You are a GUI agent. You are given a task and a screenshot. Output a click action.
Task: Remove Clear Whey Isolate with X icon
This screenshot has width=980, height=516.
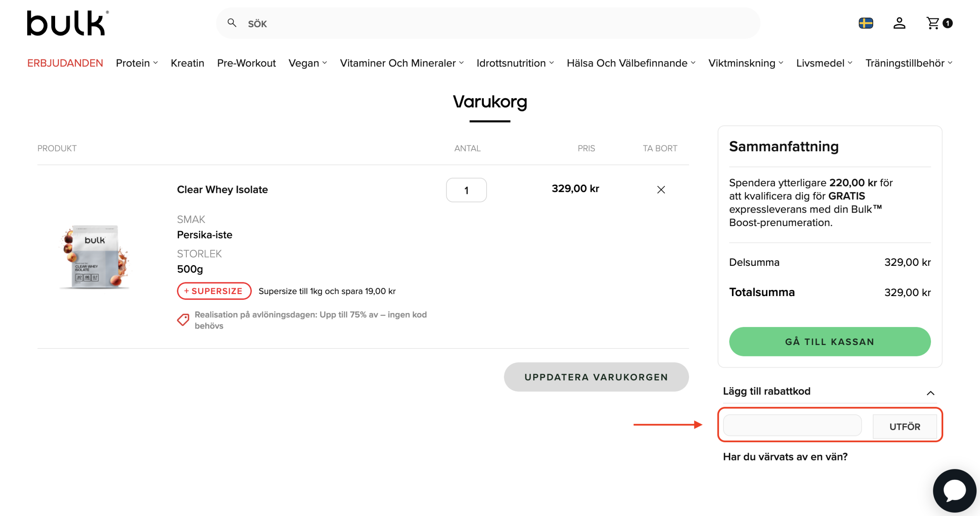(661, 190)
